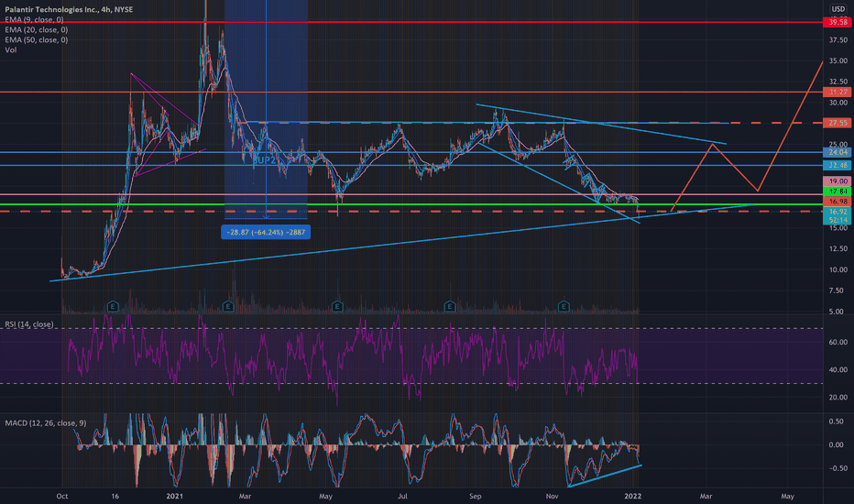Select the EMA (20, close, 0) indicator legend
The width and height of the screenshot is (854, 504).
(36, 30)
